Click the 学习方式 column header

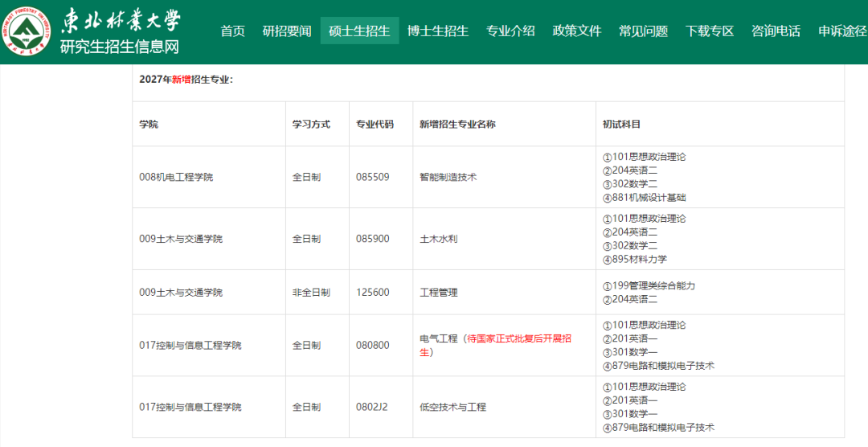[x=311, y=124]
